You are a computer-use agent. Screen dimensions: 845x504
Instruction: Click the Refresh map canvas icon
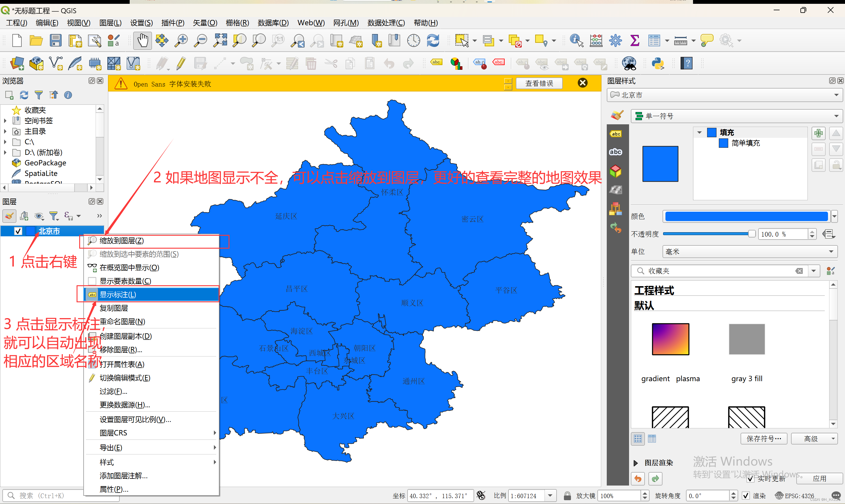[x=433, y=41]
